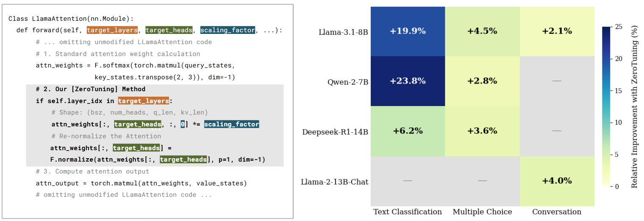This screenshot has width=644, height=221.
Task: Click the Llama-2-13B-Chat row label
Action: [334, 182]
